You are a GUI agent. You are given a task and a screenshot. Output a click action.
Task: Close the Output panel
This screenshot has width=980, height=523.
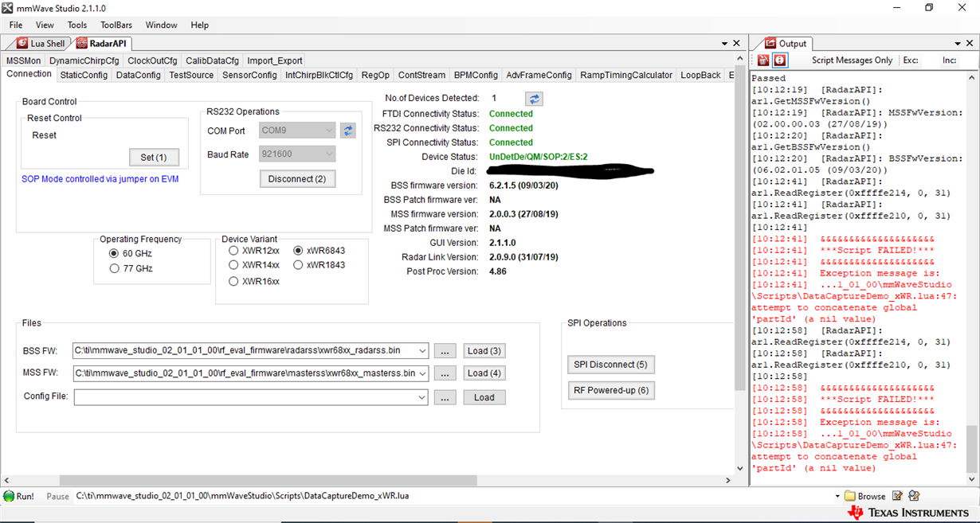pos(970,44)
